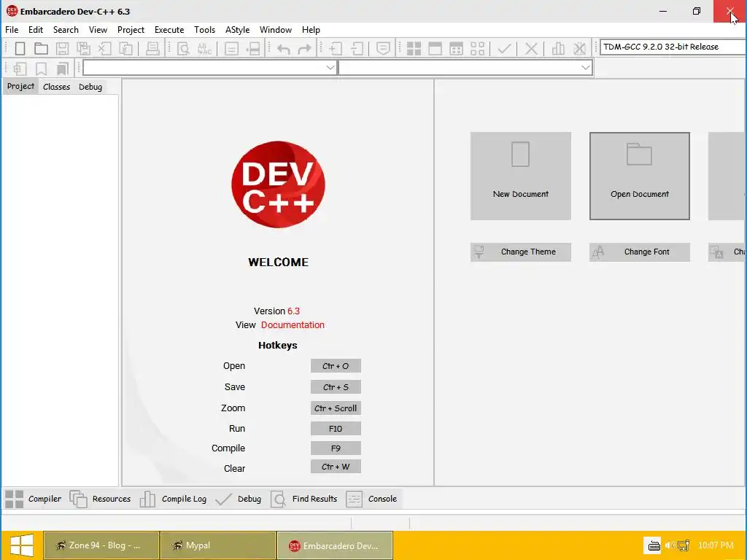
Task: Open the Compile Log bottom tab
Action: (174, 499)
